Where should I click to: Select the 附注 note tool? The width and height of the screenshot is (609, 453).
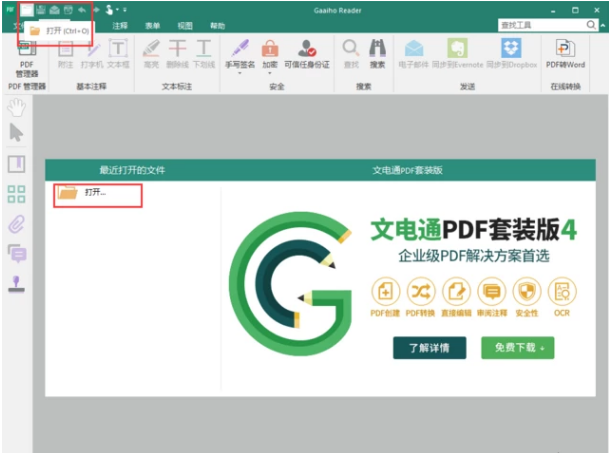click(65, 54)
